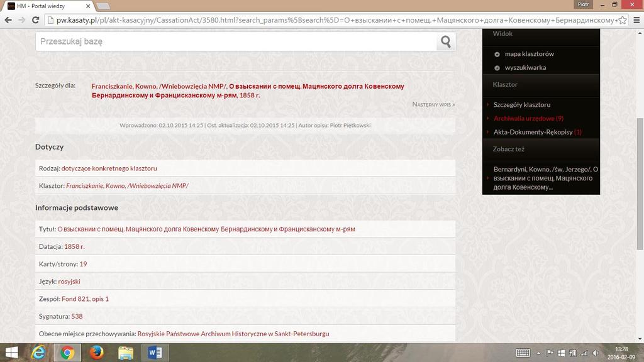The width and height of the screenshot is (644, 362).
Task: Click Karty/strony value 19
Action: (83, 264)
